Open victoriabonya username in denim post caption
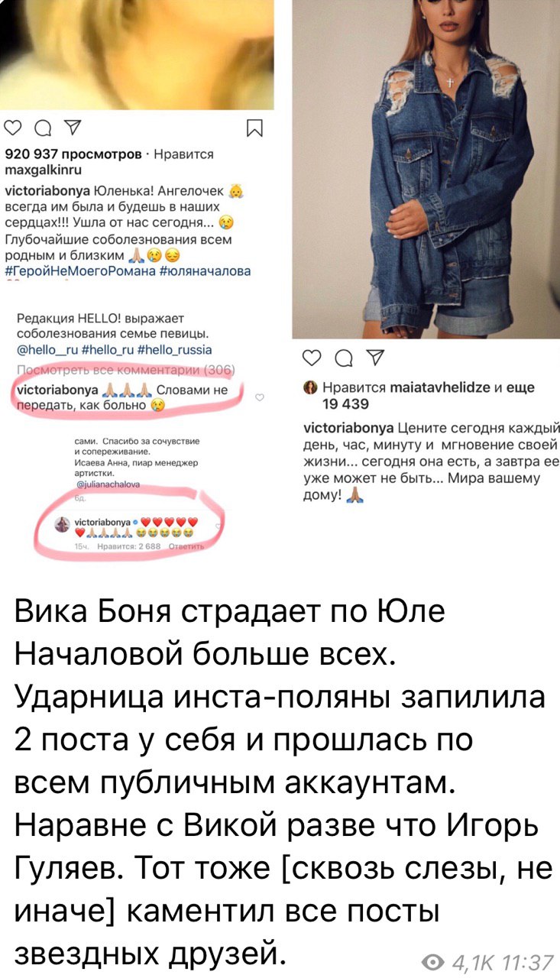 point(348,426)
